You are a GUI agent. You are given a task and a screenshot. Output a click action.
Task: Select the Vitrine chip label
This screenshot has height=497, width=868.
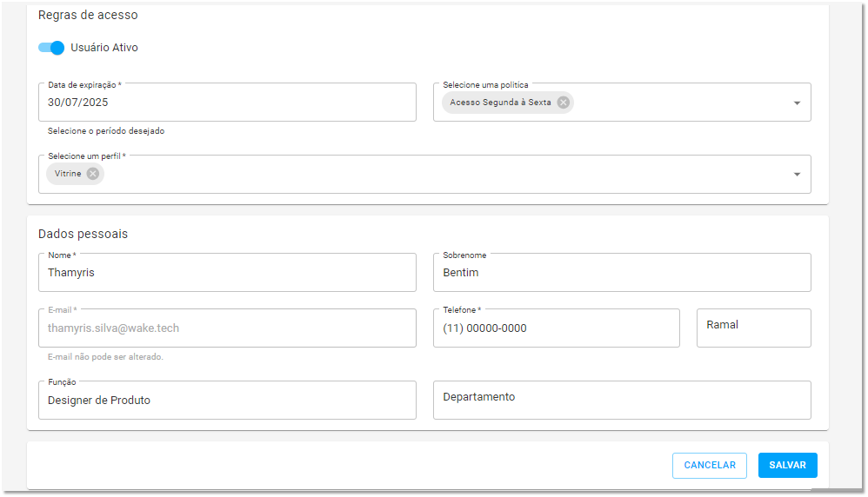[x=68, y=174]
